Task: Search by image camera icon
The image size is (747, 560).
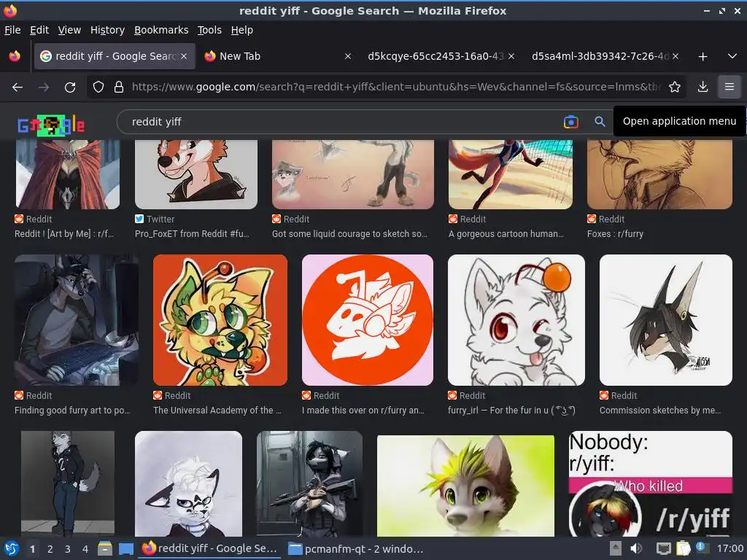Action: 570,122
